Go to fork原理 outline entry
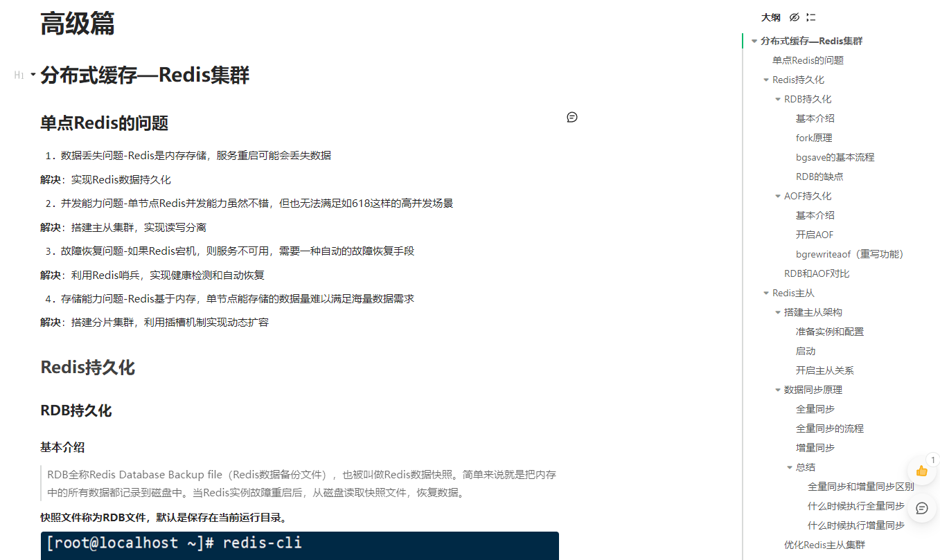Image resolution: width=940 pixels, height=560 pixels. (x=814, y=138)
